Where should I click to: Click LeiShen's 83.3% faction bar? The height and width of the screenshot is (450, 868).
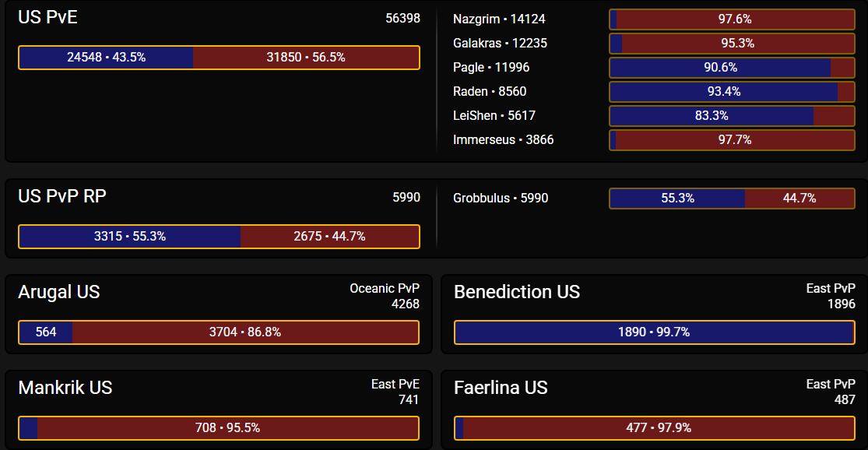point(732,116)
